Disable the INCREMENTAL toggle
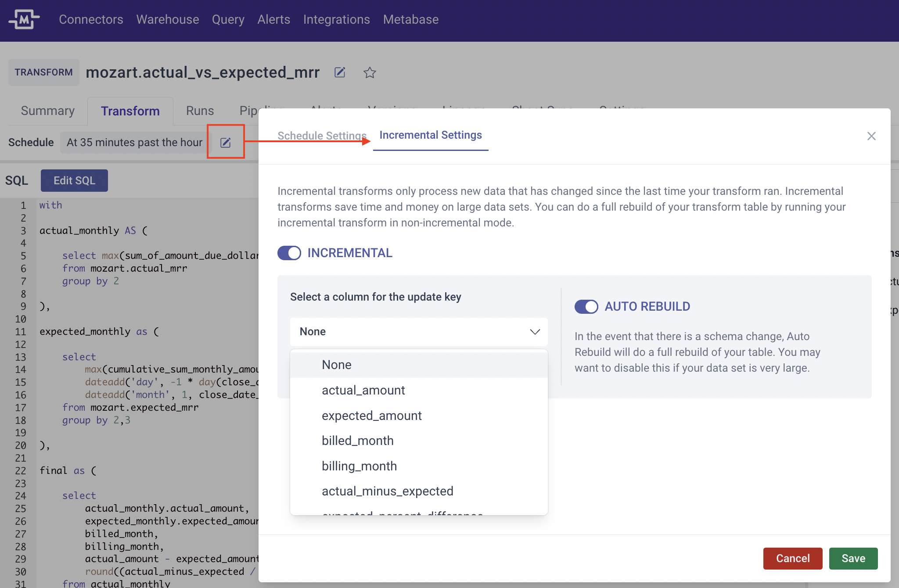This screenshot has width=899, height=588. click(289, 253)
